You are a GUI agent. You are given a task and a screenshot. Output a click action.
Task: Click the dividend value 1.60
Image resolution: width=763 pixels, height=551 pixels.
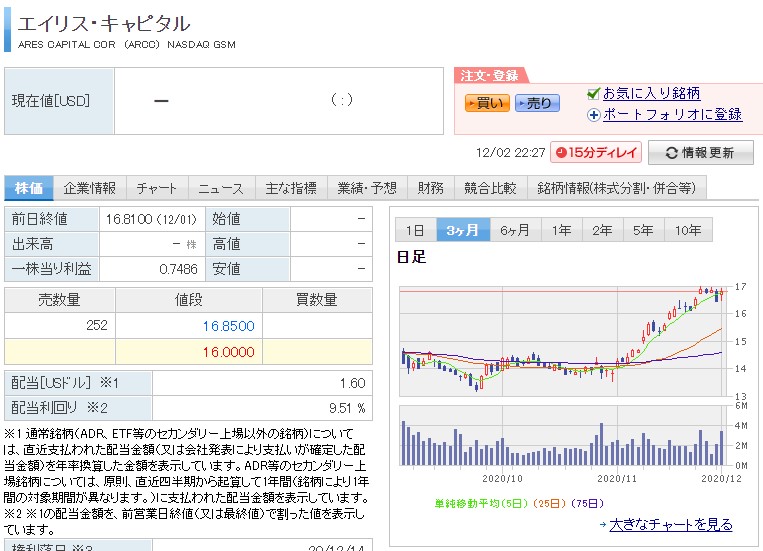tap(353, 384)
